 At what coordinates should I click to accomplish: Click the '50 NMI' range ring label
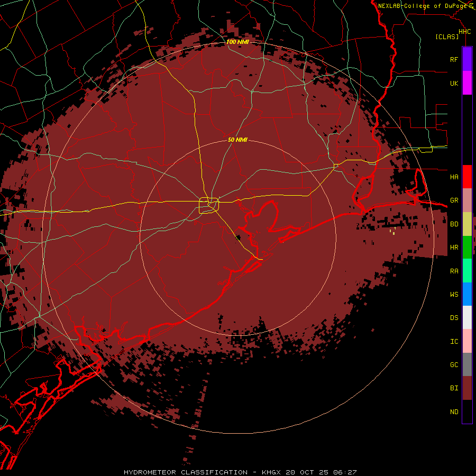(237, 140)
